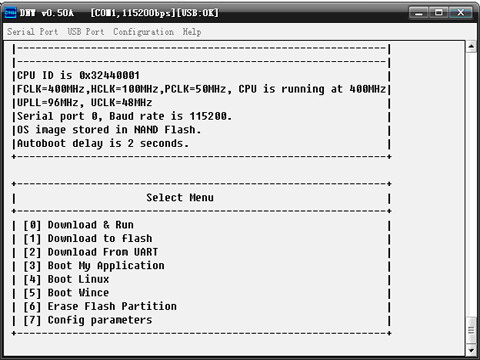Close the DNW window

pos(460,13)
